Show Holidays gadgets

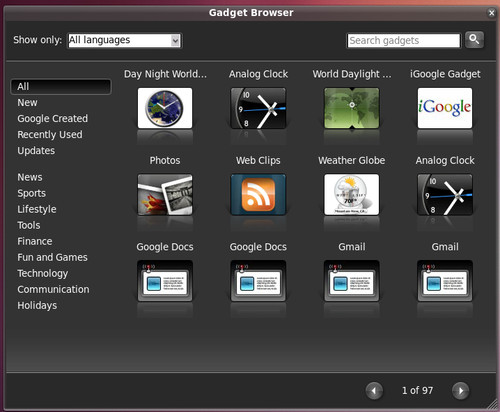click(37, 305)
